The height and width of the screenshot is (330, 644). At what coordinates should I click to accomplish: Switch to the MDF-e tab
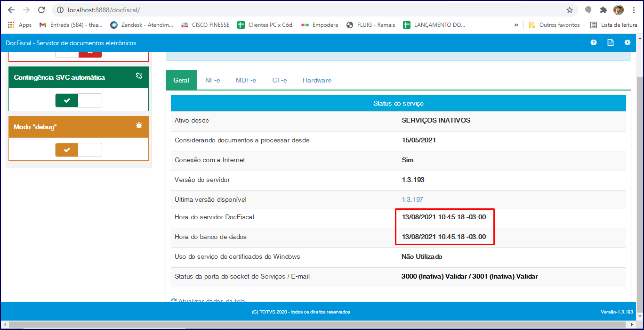[x=246, y=80]
